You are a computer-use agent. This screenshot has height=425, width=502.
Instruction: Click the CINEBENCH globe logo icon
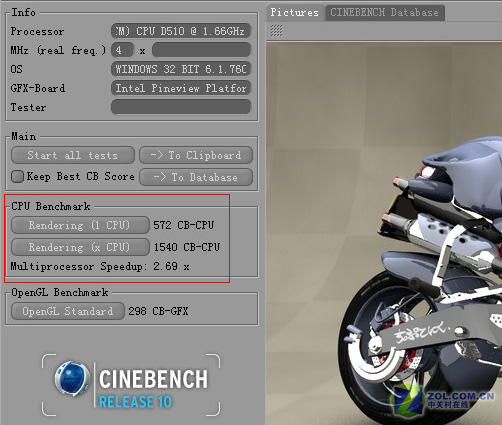point(72,379)
